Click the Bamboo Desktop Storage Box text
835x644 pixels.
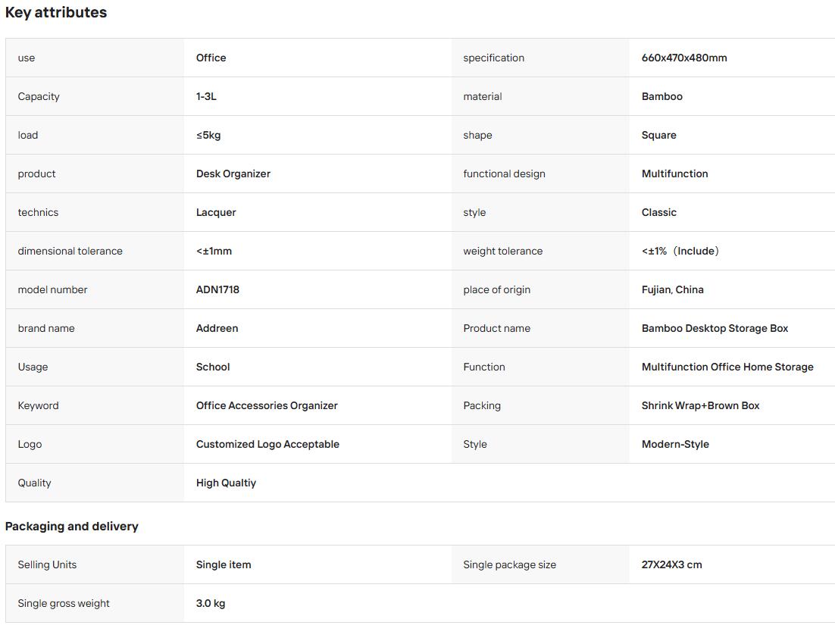715,328
